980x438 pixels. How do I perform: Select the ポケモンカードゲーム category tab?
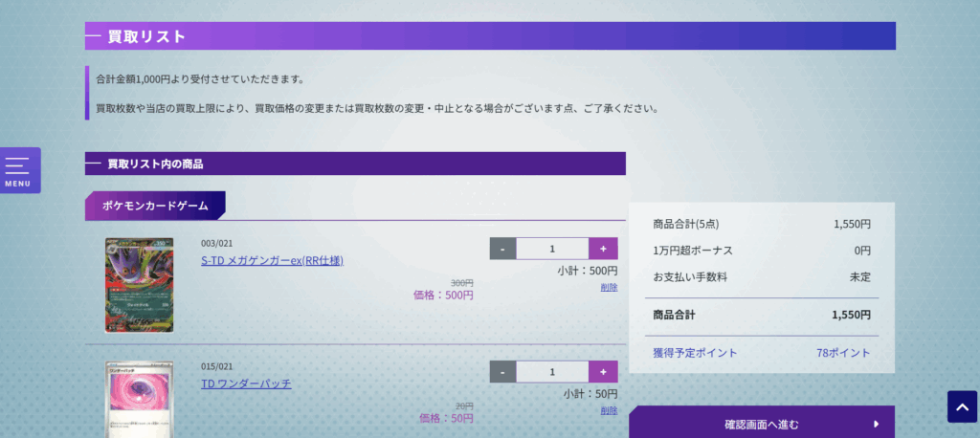coord(155,206)
